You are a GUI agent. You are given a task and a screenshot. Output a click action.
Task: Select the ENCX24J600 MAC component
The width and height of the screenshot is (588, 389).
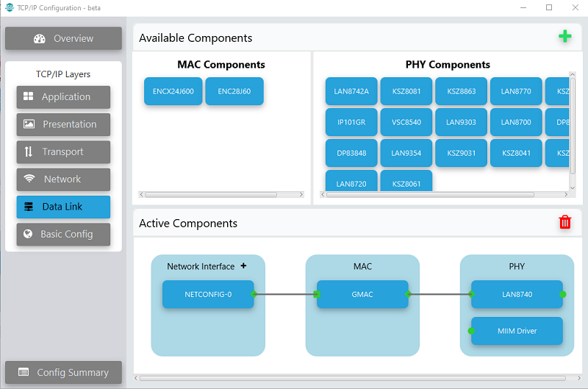pos(173,92)
